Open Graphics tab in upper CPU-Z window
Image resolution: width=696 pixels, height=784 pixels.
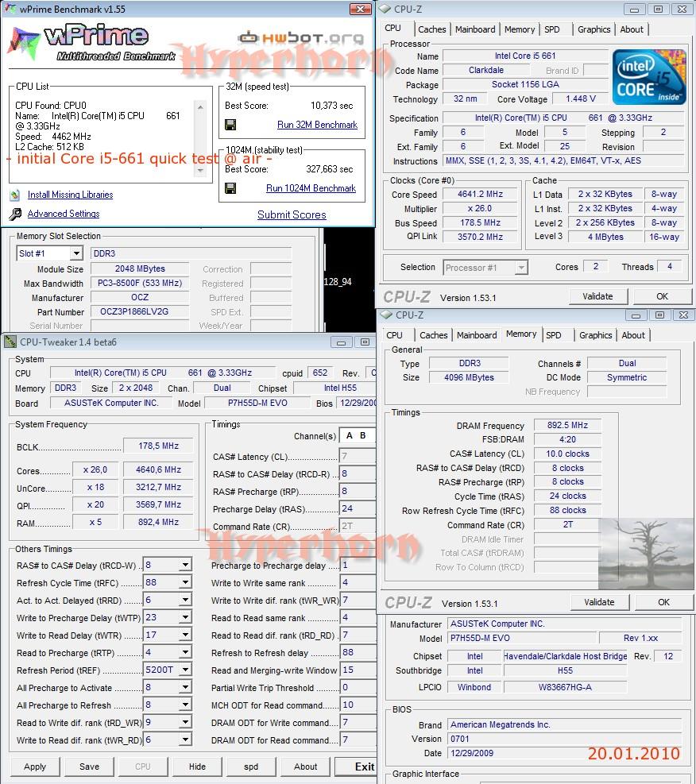click(594, 29)
